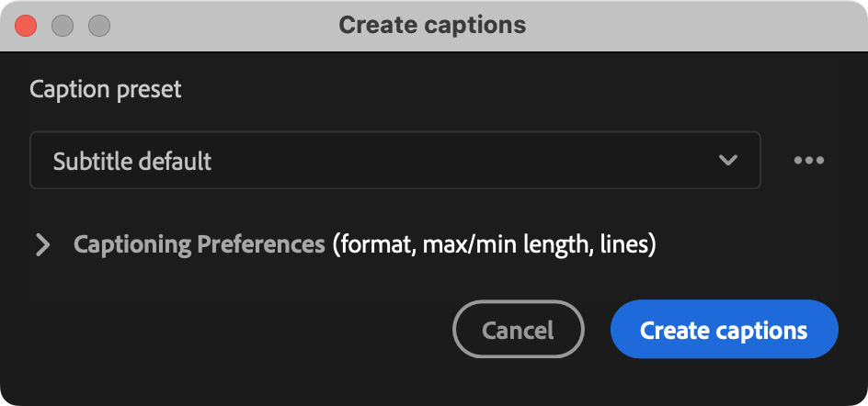This screenshot has width=868, height=406.
Task: Click the Subtitle default dropdown chevron arrow
Action: pyautogui.click(x=728, y=161)
